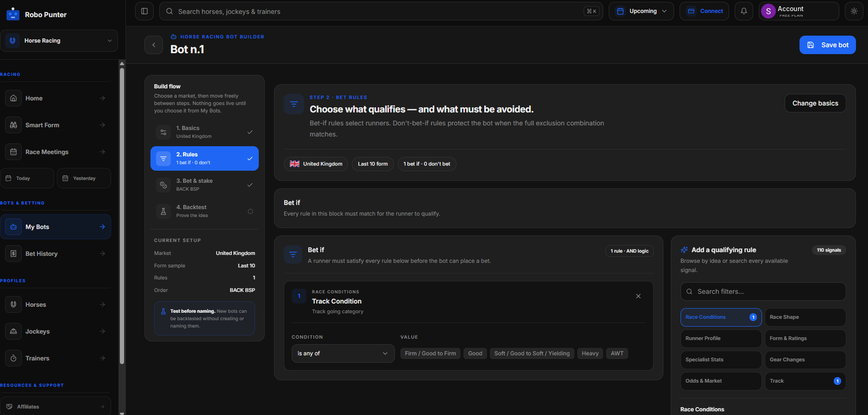Toggle the AWT going value

pyautogui.click(x=617, y=353)
